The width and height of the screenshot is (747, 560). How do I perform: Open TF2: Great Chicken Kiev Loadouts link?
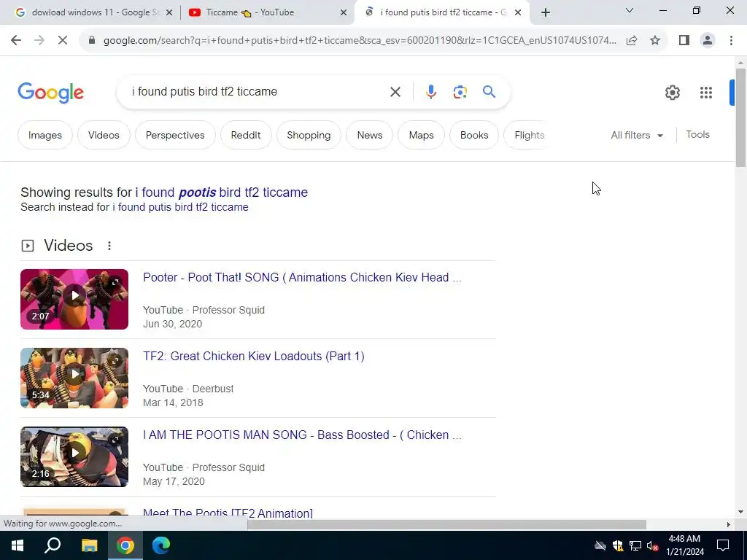tap(253, 356)
